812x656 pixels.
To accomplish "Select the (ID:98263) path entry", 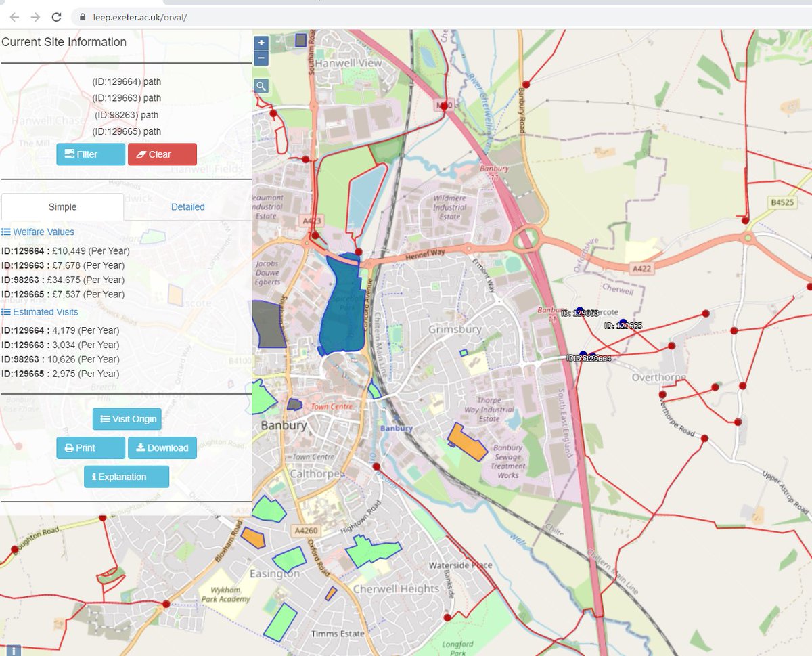I will pos(127,115).
